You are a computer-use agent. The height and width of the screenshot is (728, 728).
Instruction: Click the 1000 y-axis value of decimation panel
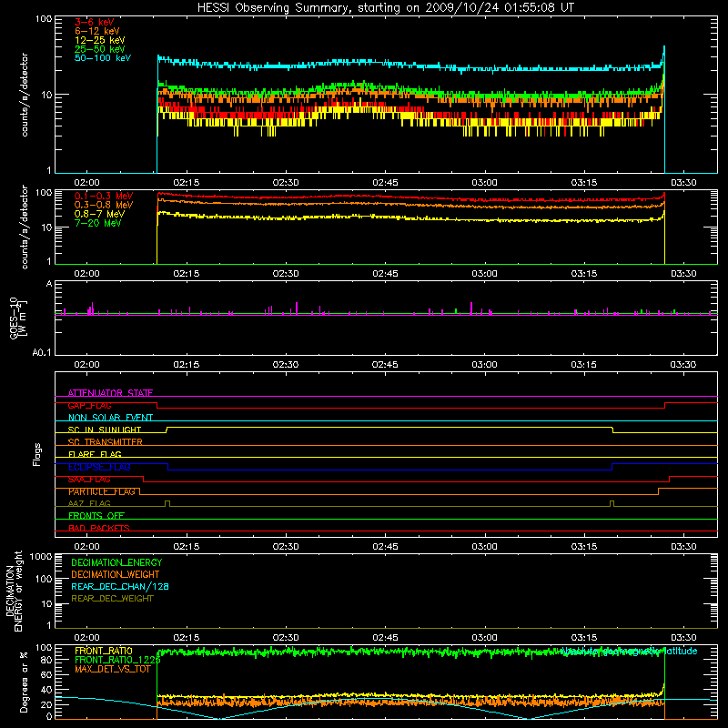pyautogui.click(x=41, y=557)
